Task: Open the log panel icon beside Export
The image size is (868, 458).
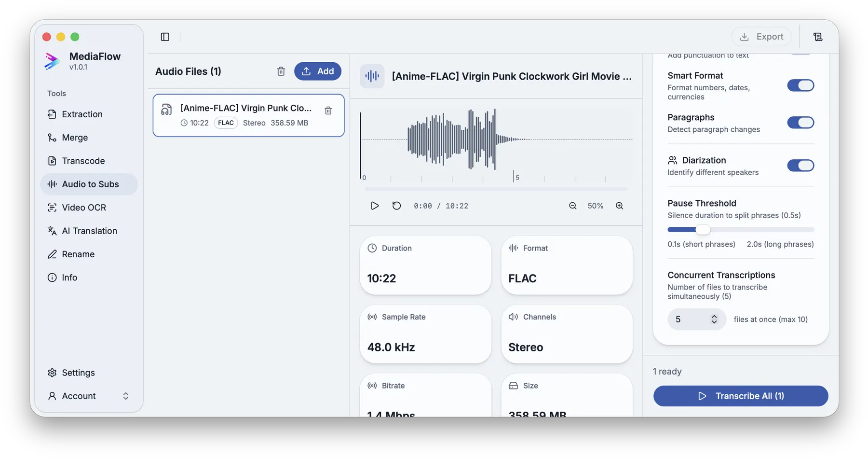Action: pos(818,37)
